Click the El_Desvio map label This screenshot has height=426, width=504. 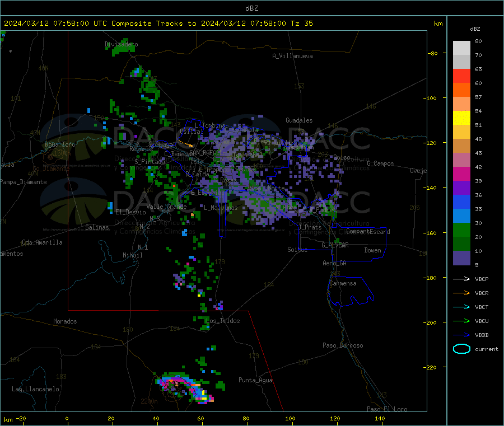click(x=130, y=212)
